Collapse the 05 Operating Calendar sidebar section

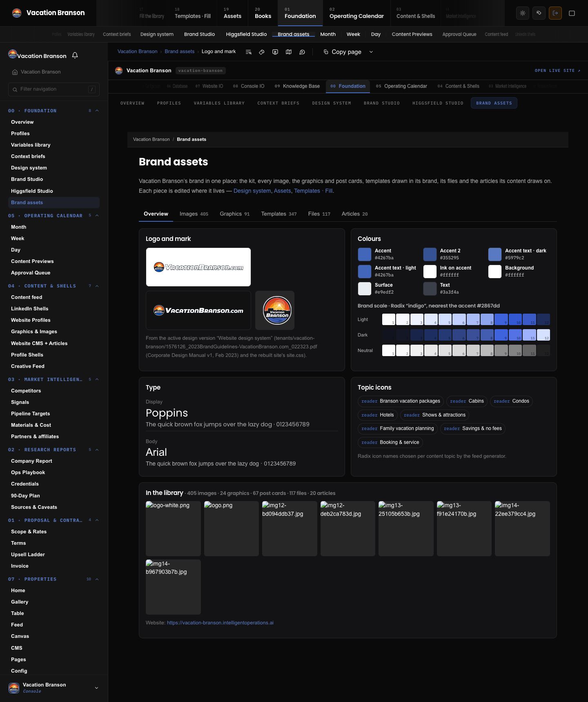97,216
